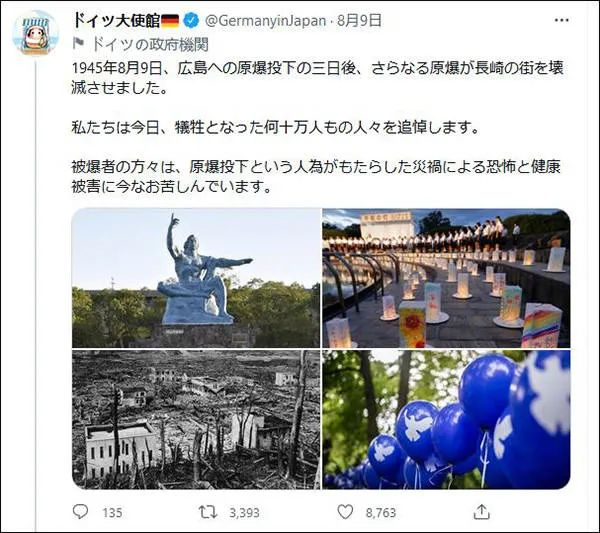Open the three-dot more options menu
This screenshot has width=600, height=533.
[561, 20]
